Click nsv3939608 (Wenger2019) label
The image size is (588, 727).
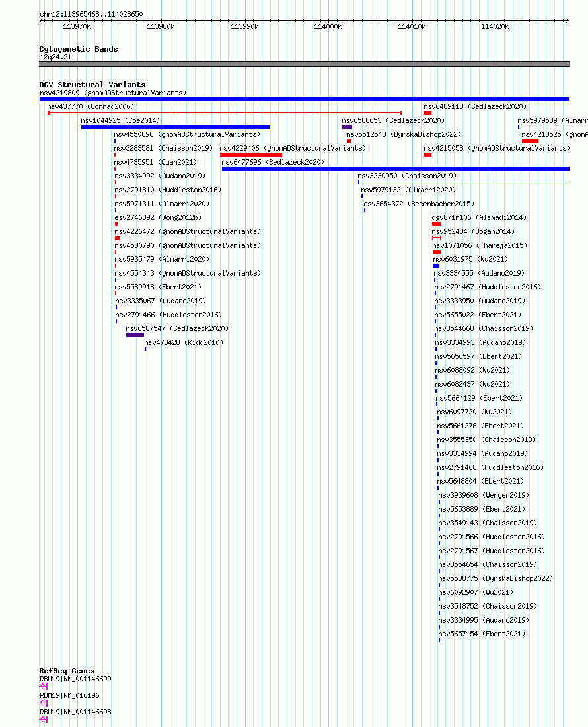pos(483,496)
